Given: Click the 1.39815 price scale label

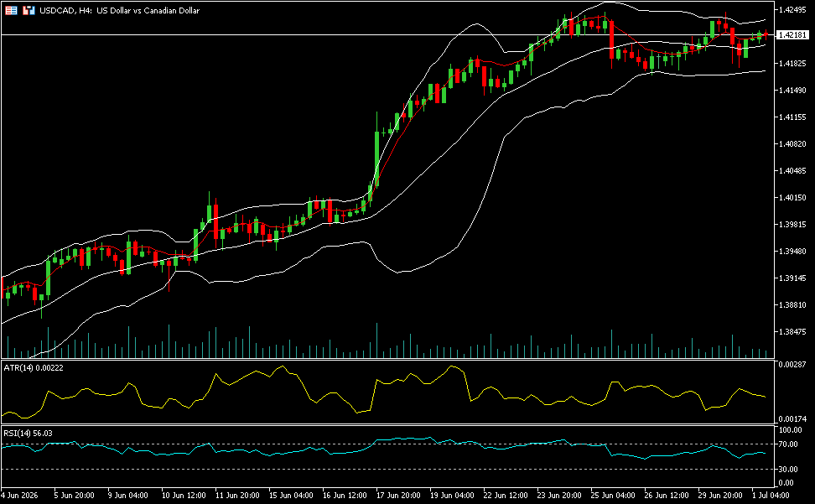Looking at the screenshot, I should tap(792, 225).
